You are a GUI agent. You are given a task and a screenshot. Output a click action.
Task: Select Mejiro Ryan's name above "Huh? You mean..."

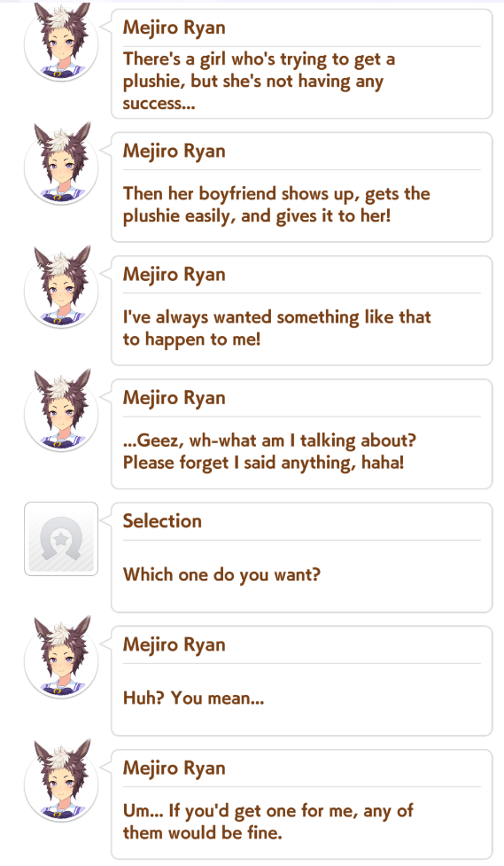174,644
